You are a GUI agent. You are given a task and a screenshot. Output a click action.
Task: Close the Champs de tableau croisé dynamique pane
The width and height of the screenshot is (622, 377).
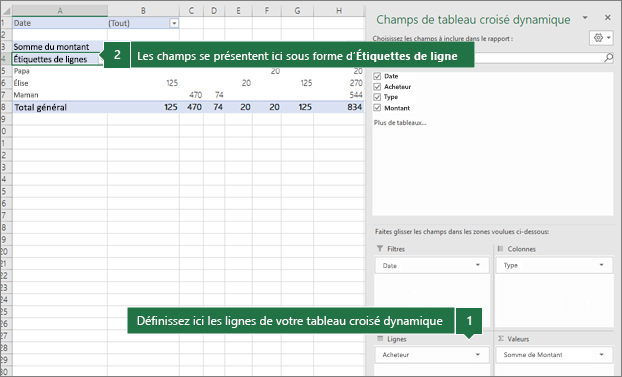(x=607, y=17)
